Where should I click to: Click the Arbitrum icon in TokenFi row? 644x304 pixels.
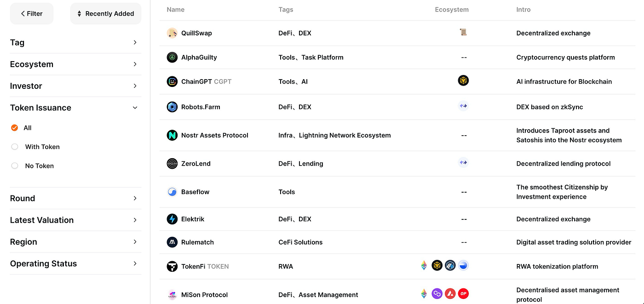pyautogui.click(x=450, y=265)
